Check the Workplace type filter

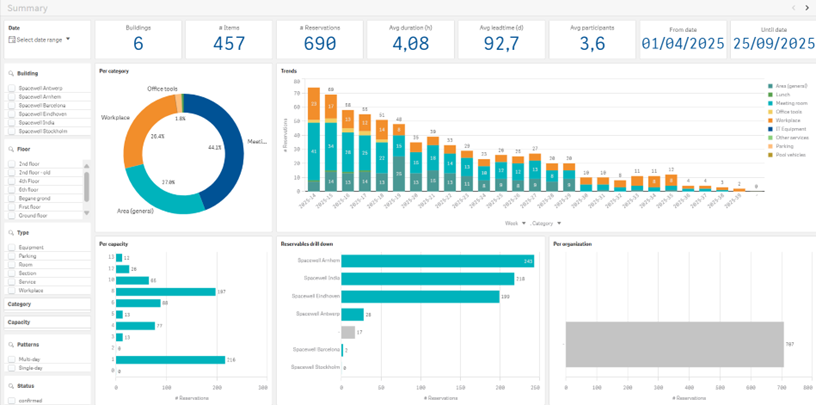pyautogui.click(x=11, y=290)
